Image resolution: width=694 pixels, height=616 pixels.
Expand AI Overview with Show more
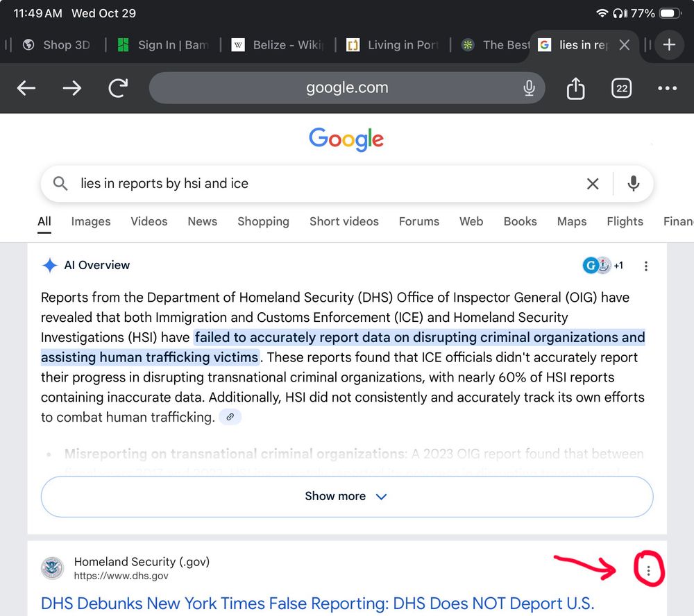point(347,497)
